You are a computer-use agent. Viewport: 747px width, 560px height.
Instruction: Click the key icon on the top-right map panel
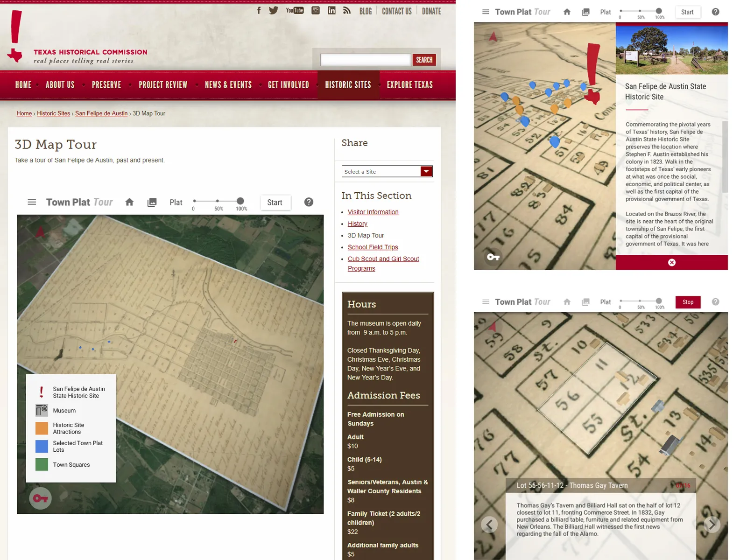493,257
